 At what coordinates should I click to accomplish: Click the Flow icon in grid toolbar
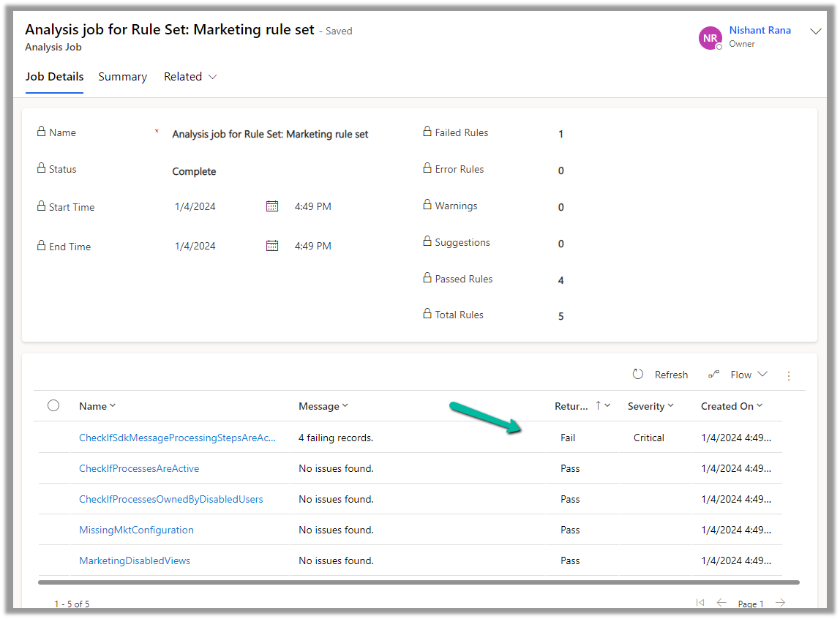(x=714, y=375)
